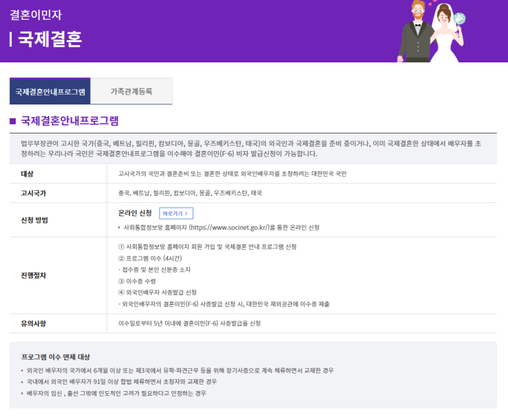Click the bride and groom illustration
Viewport: 508px width, 420px height.
tap(431, 31)
